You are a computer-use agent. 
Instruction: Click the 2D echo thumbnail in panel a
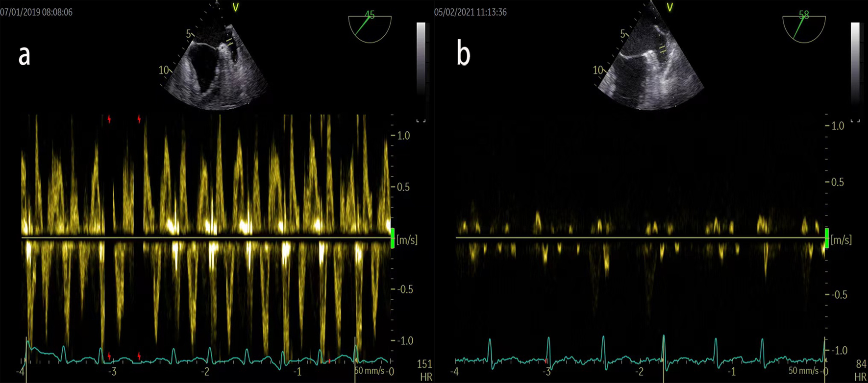tap(215, 56)
